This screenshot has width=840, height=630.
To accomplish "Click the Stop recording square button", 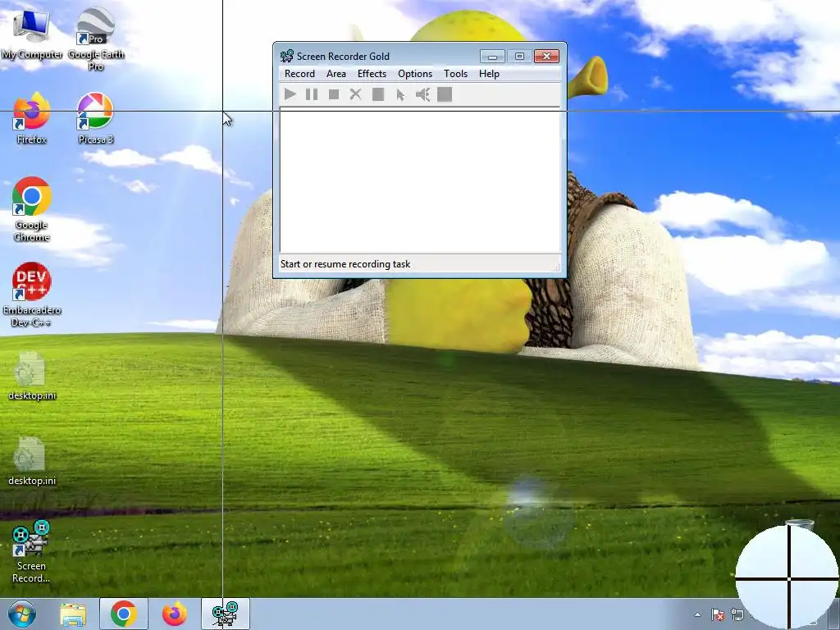I will (x=334, y=94).
